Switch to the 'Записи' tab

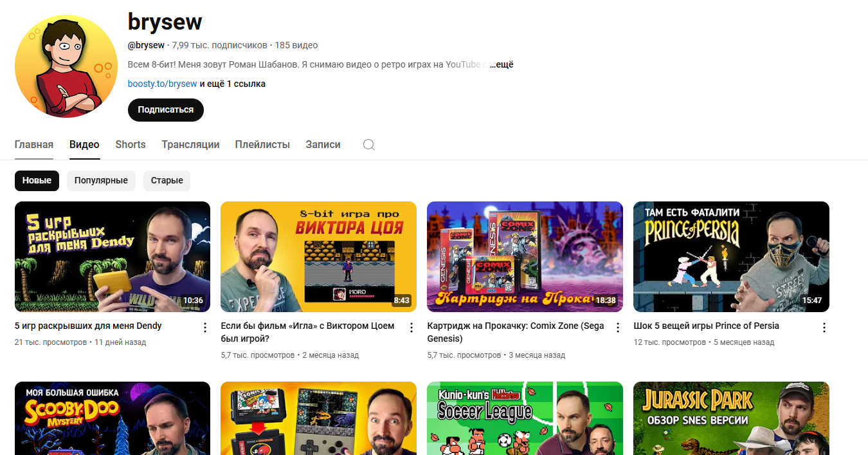click(323, 145)
